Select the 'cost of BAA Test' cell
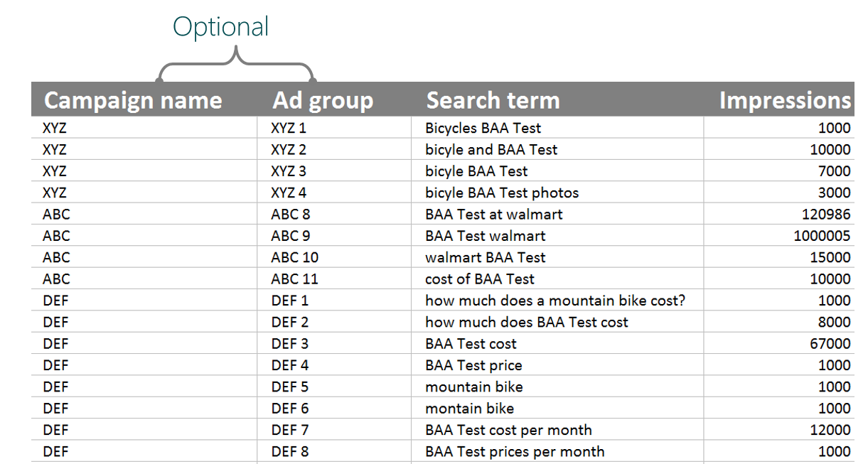Screen dimensions: 868x464 click(480, 279)
